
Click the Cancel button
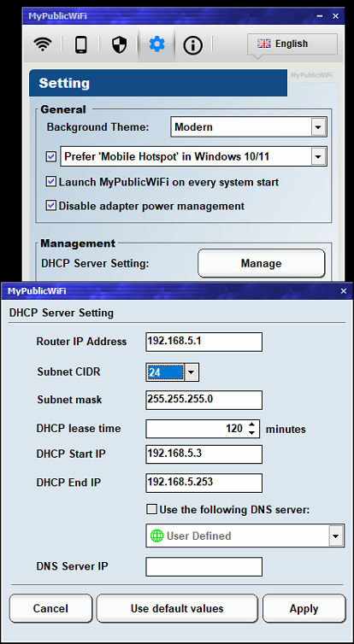(50, 608)
